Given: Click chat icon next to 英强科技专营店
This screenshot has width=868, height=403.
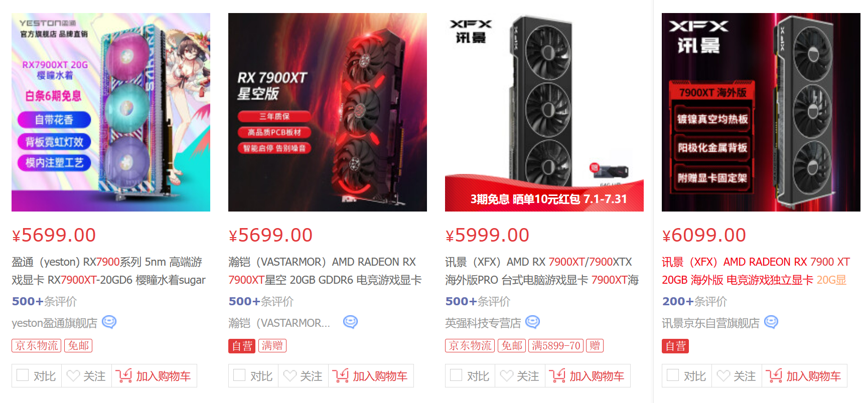Looking at the screenshot, I should (x=532, y=322).
